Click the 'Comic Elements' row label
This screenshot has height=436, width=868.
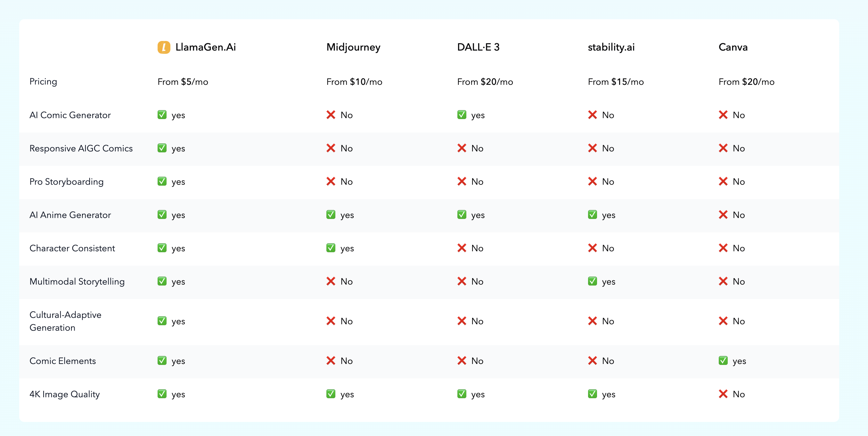click(63, 360)
